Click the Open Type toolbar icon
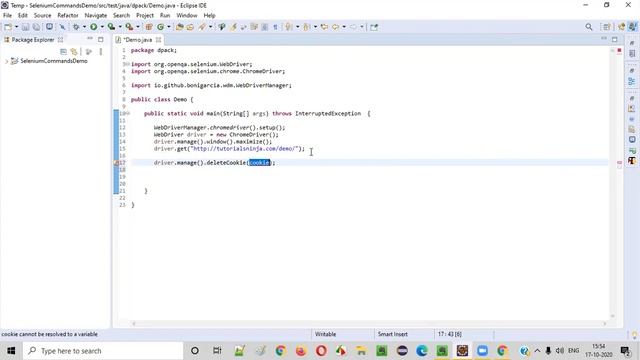Image resolution: width=640 pixels, height=360 pixels. [180, 27]
